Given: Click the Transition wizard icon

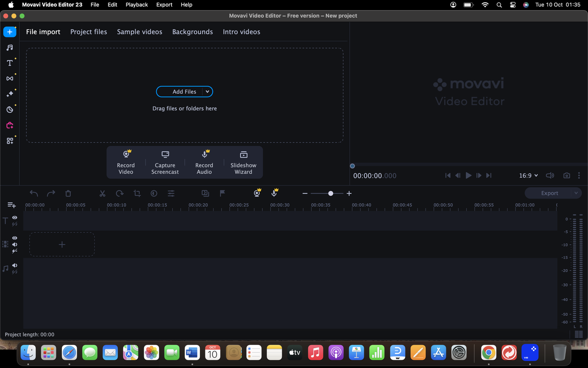Looking at the screenshot, I should click(x=205, y=194).
